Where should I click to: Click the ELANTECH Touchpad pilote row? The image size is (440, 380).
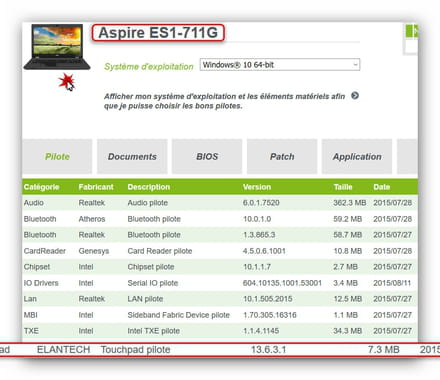[x=220, y=350]
